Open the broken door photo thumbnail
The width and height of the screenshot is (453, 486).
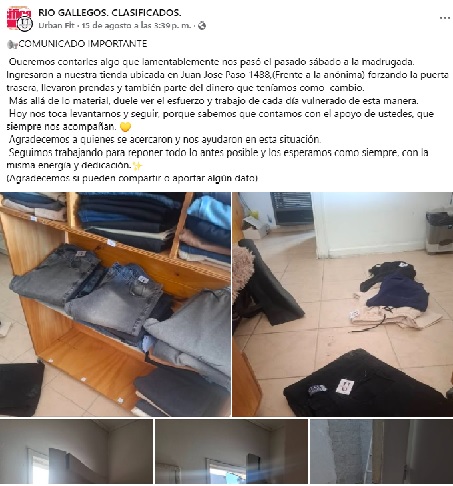coord(76,451)
